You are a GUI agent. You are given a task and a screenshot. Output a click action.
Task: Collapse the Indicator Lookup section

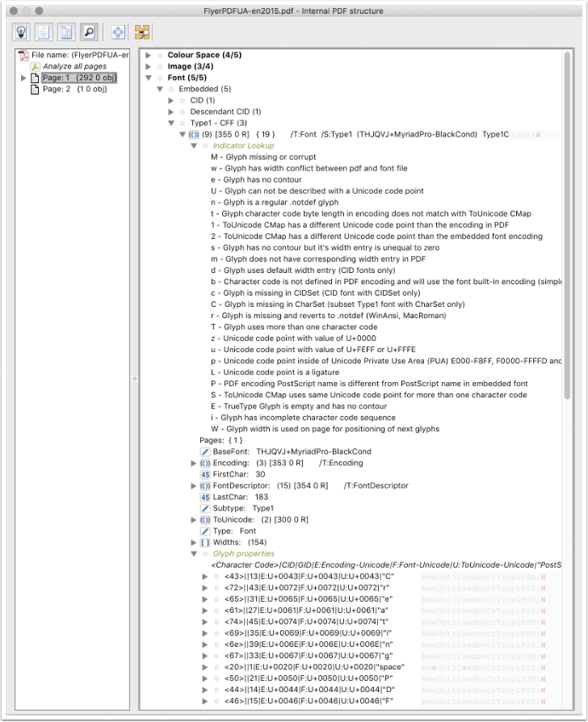coord(194,146)
